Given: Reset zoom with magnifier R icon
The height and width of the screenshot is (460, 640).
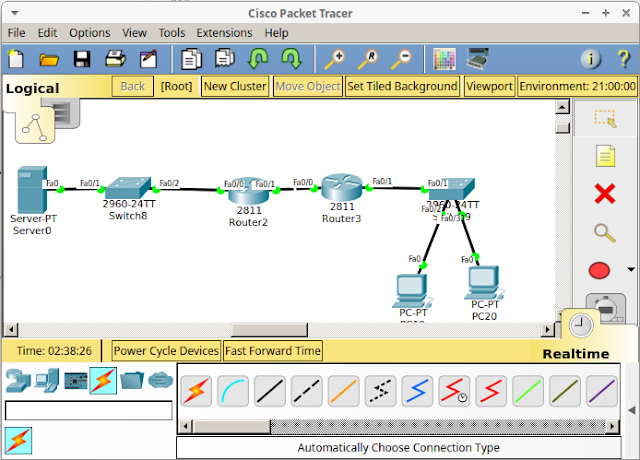Looking at the screenshot, I should tap(368, 59).
